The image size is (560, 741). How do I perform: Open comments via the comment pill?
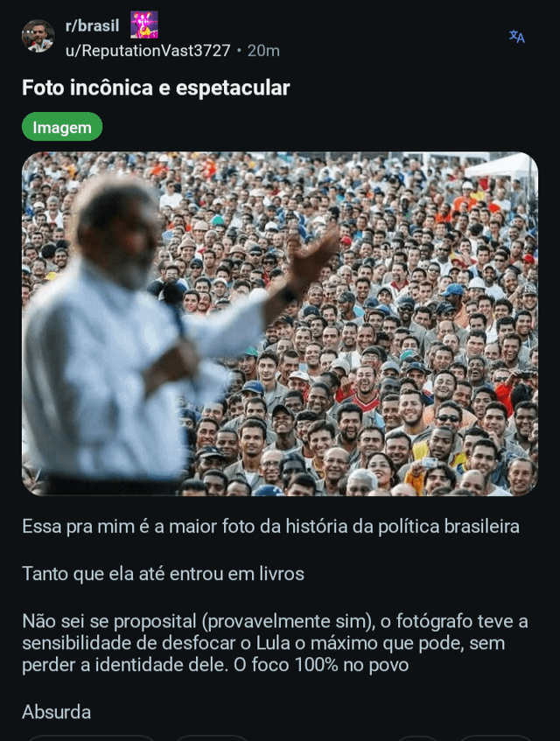pos(212,738)
